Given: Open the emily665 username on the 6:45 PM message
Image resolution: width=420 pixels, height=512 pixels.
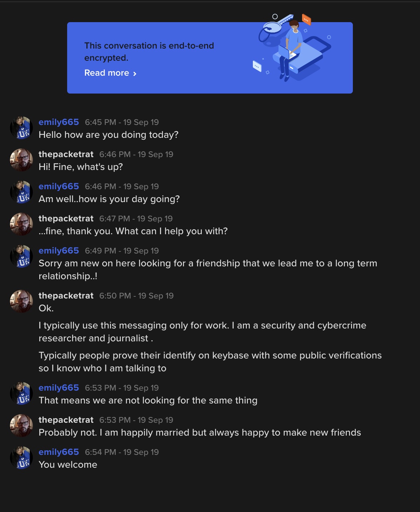Looking at the screenshot, I should coord(59,122).
